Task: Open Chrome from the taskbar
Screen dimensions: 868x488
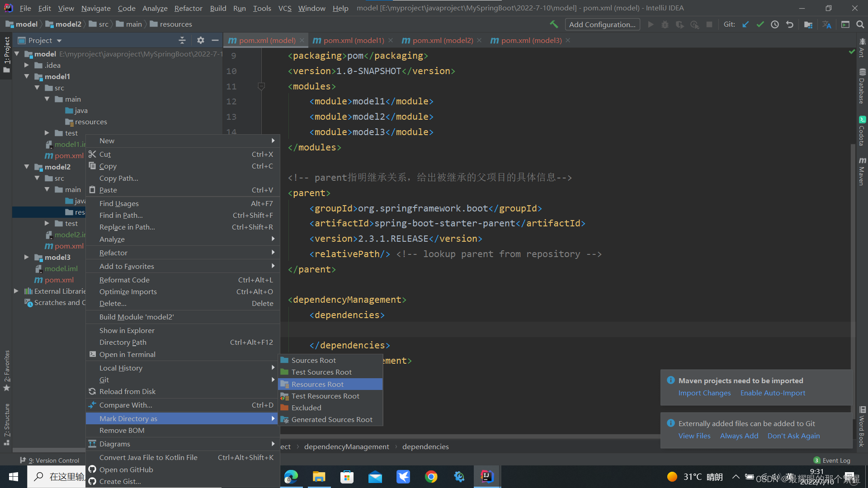Action: tap(431, 477)
